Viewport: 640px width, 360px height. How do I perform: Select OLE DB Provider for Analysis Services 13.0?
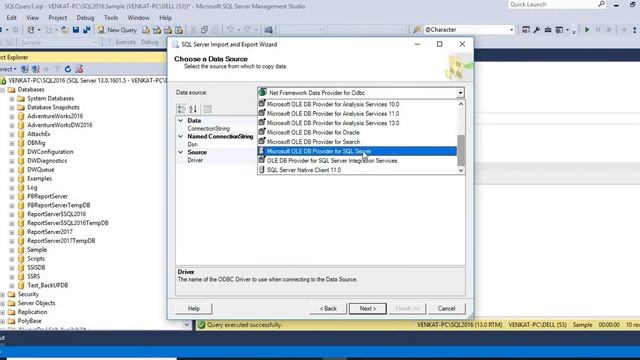357,123
